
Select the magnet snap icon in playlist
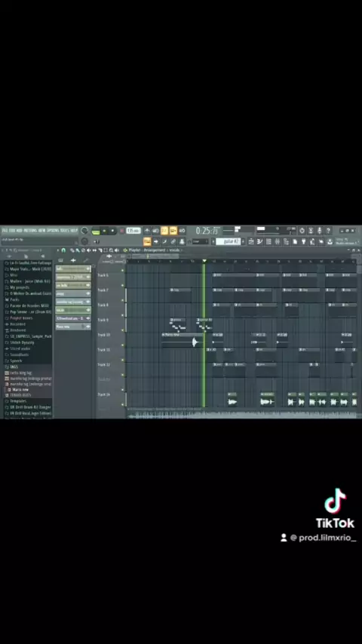[63, 250]
